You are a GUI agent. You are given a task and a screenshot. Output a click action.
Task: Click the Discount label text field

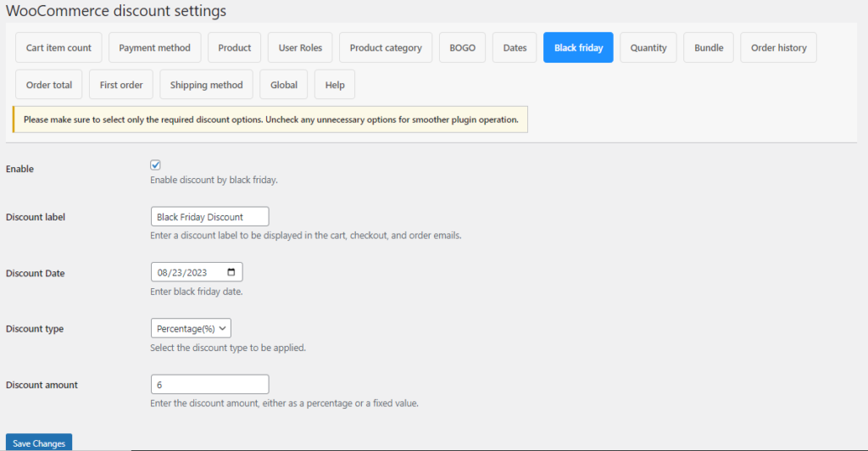pyautogui.click(x=210, y=216)
